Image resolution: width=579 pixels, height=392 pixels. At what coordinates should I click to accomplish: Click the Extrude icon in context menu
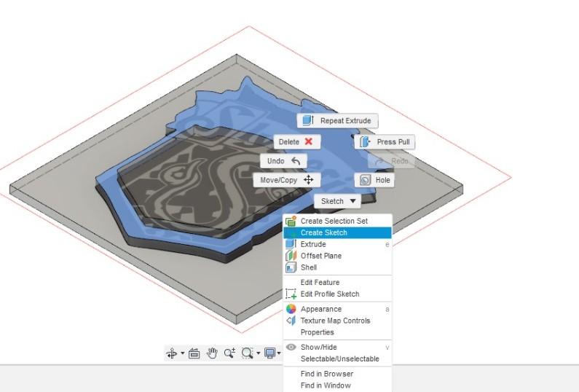point(291,244)
